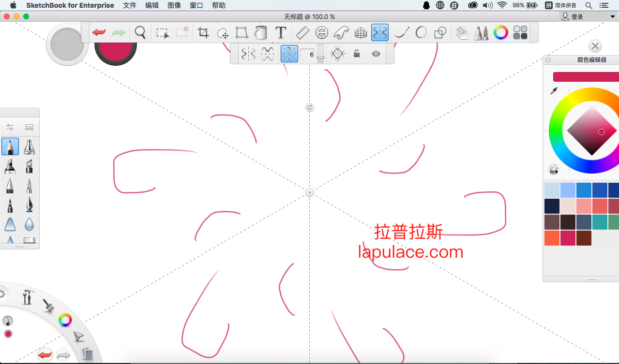This screenshot has width=619, height=364.
Task: Pick the orange swatch in palette
Action: coord(552,238)
